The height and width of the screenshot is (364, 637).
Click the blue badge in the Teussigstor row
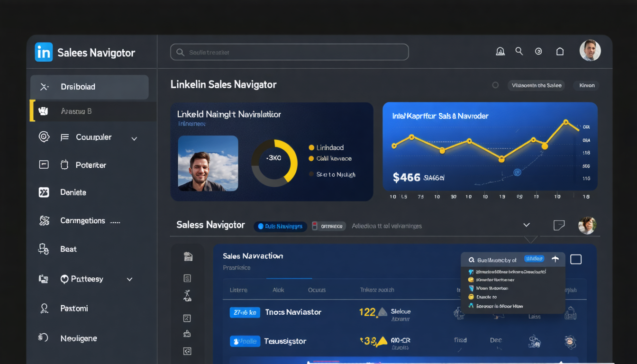(x=245, y=341)
